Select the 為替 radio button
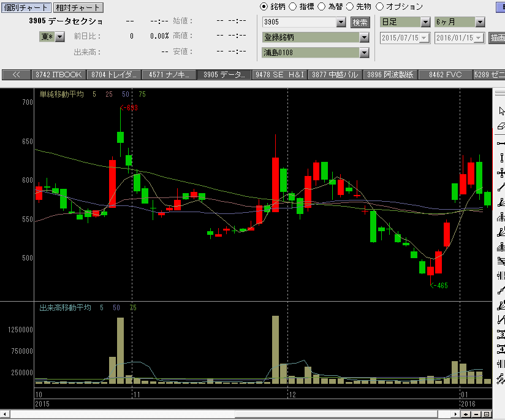 321,7
